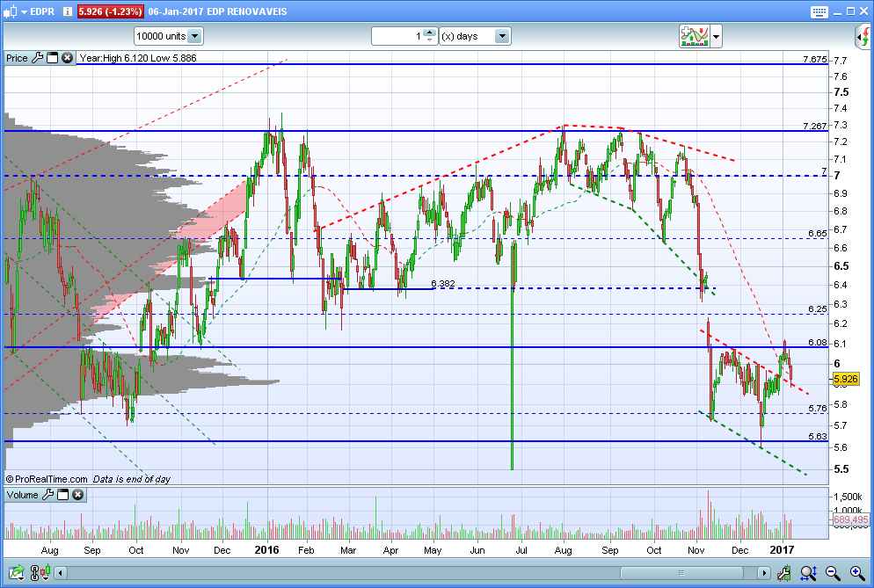Expand the indicators button dropdown arrow

click(x=717, y=37)
